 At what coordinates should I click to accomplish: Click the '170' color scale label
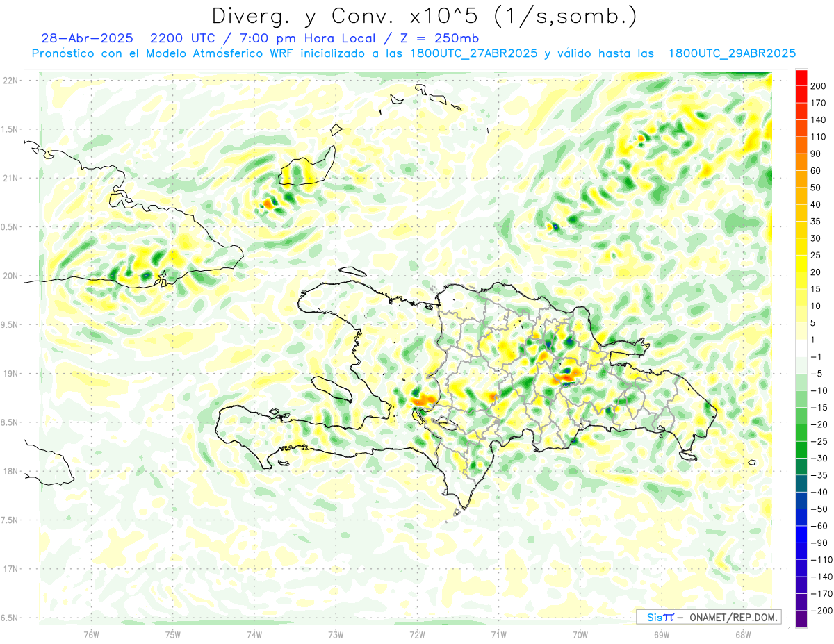pyautogui.click(x=819, y=103)
